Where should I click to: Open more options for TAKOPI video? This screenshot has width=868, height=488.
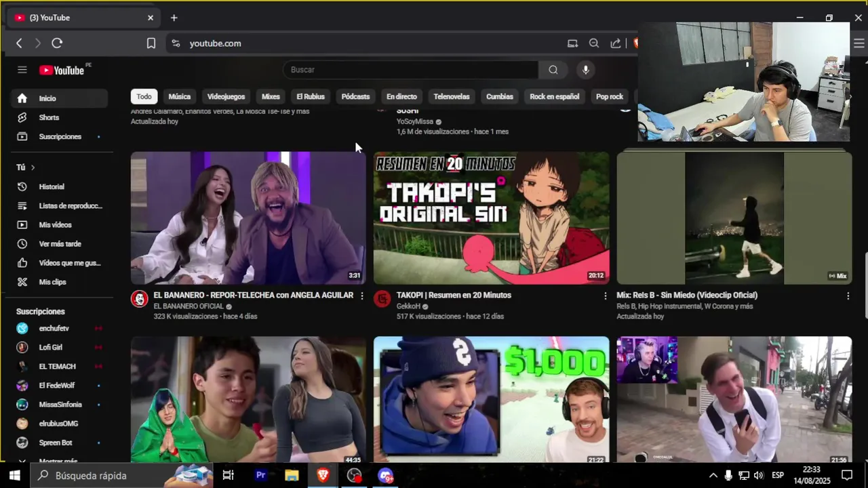(x=605, y=296)
